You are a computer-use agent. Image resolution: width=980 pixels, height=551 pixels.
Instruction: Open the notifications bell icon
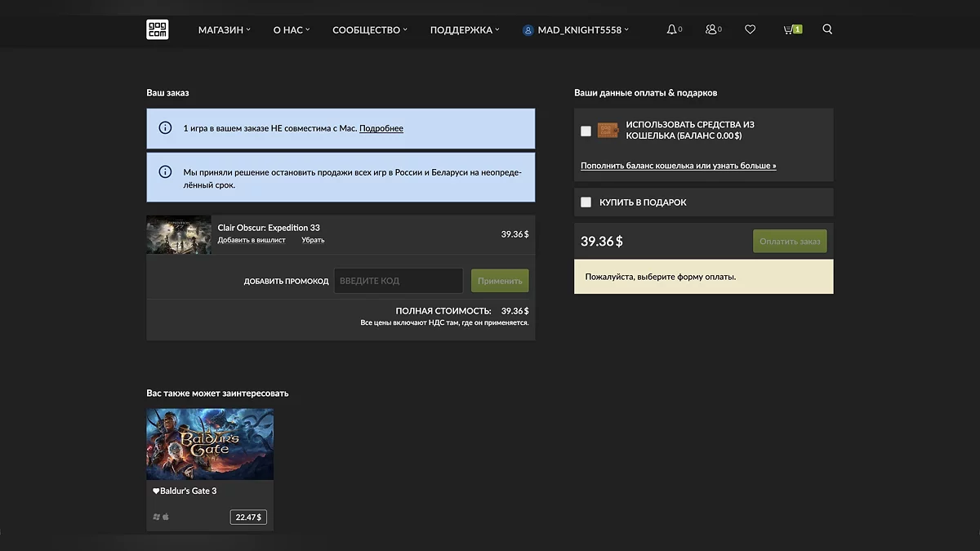click(671, 29)
